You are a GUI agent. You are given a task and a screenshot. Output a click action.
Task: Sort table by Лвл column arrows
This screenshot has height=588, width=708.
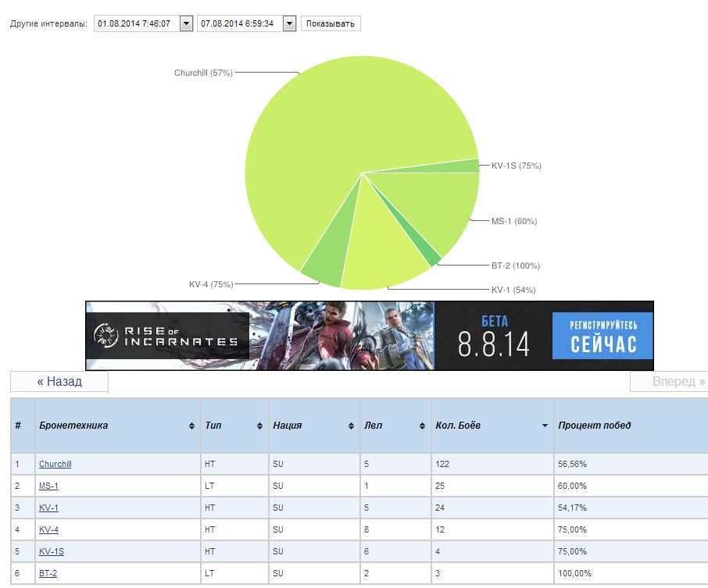click(422, 426)
